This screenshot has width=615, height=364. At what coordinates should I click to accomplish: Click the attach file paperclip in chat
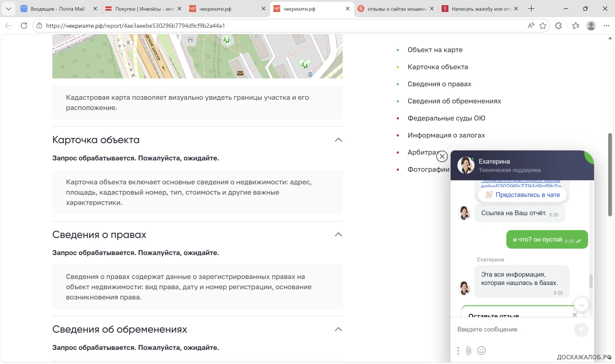pos(468,351)
